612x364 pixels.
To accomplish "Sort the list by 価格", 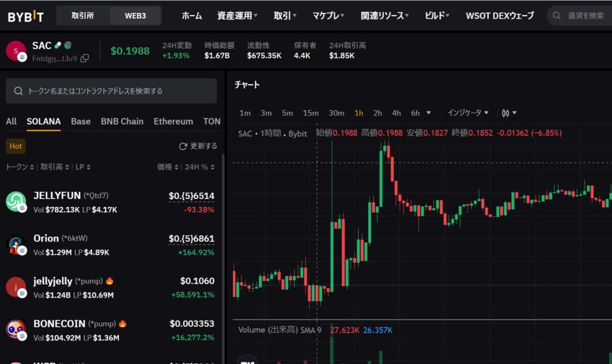I will point(167,167).
